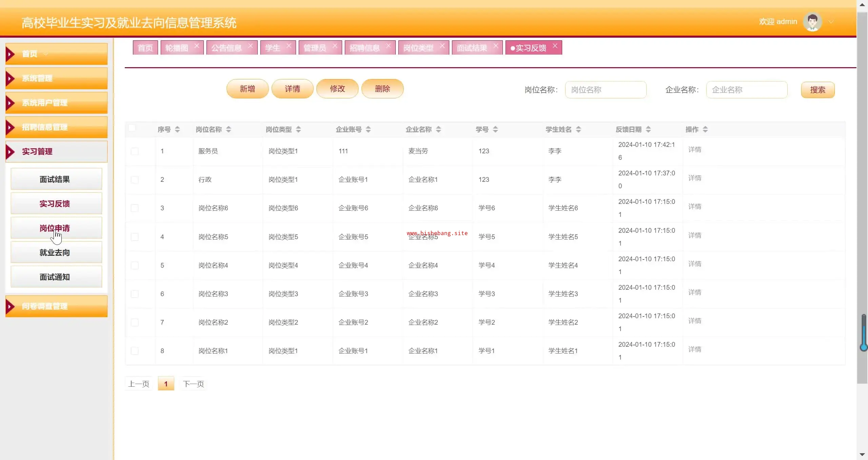This screenshot has width=868, height=460.
Task: Sort by 企业名称 column arrows
Action: click(x=438, y=129)
